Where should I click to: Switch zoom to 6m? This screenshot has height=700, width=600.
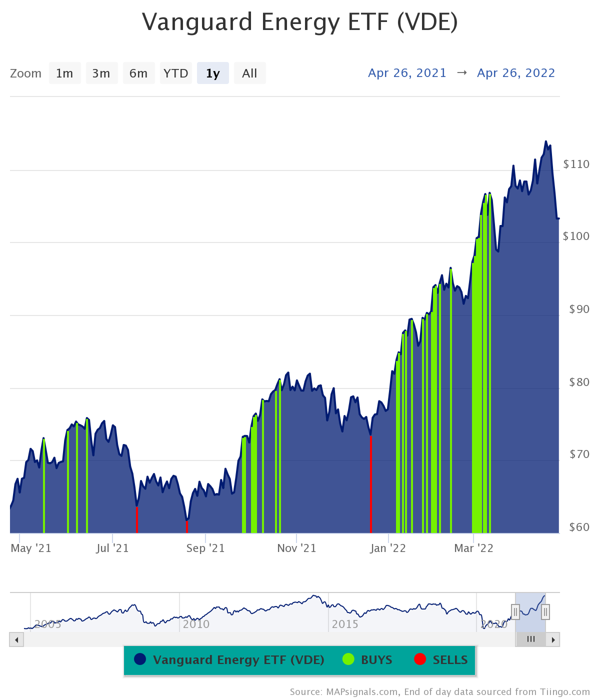tap(138, 73)
